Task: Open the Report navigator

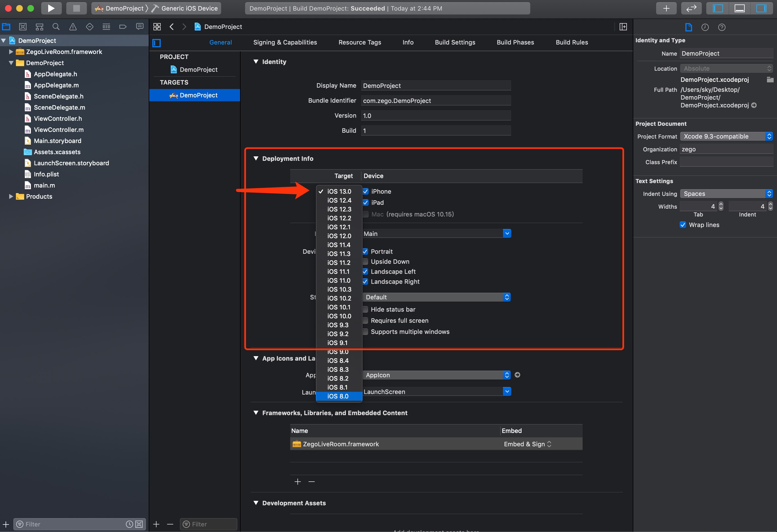Action: [140, 27]
